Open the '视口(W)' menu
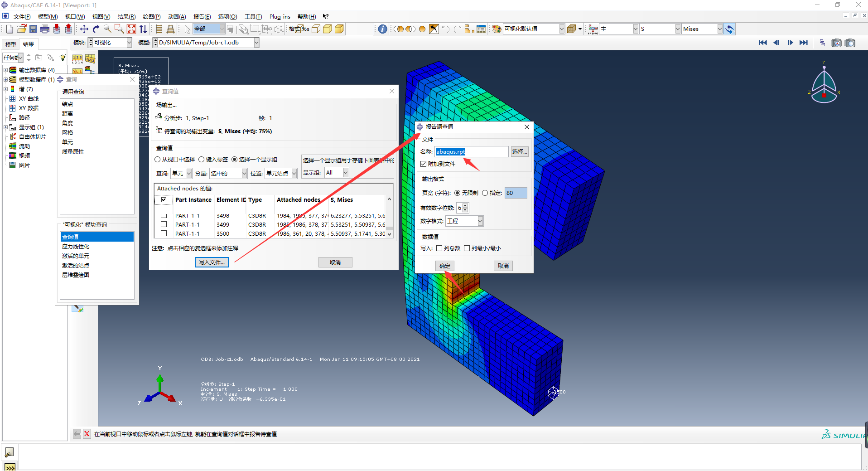The height and width of the screenshot is (471, 868). (x=75, y=17)
